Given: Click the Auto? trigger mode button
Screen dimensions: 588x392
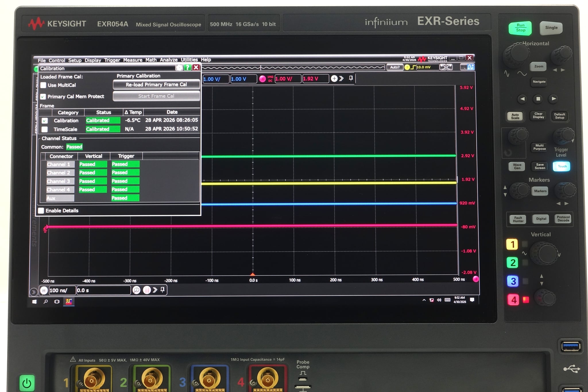Looking at the screenshot, I should [x=395, y=67].
